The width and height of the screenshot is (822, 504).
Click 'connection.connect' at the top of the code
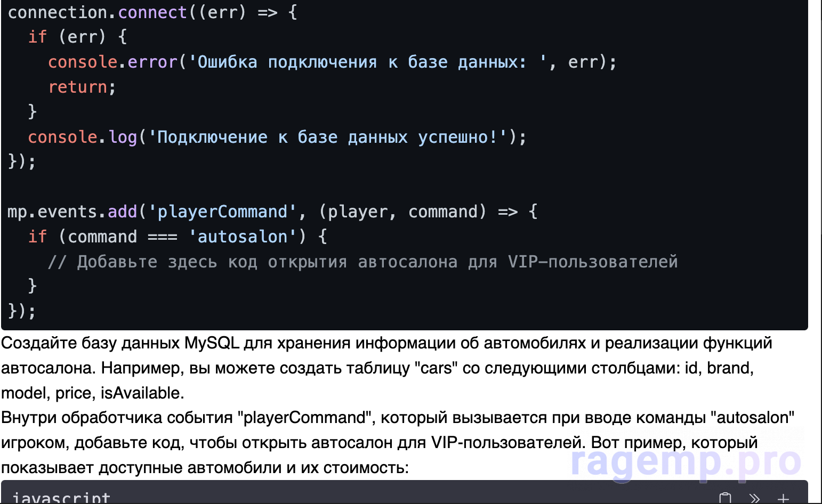pyautogui.click(x=97, y=12)
